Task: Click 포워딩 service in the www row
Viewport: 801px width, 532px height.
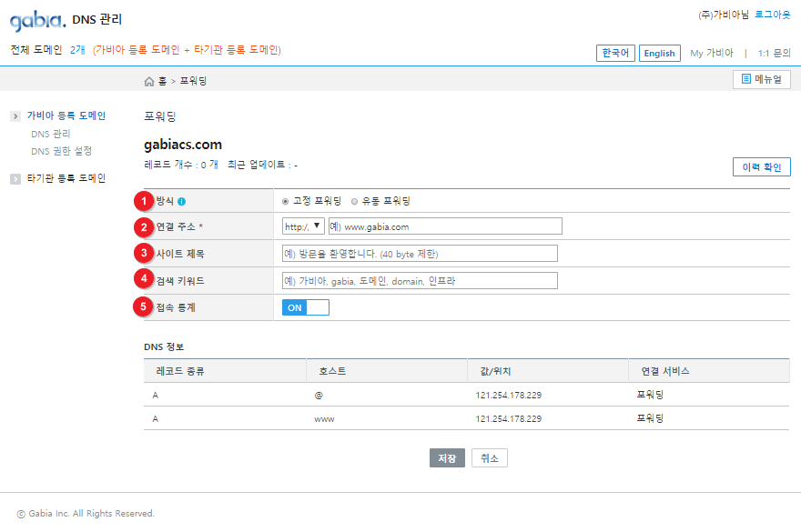Action: (x=650, y=418)
